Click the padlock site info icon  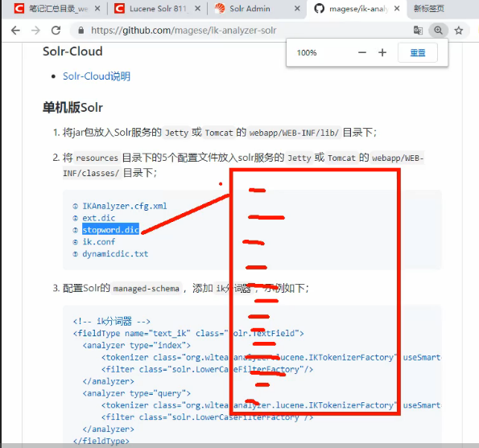coord(81,31)
